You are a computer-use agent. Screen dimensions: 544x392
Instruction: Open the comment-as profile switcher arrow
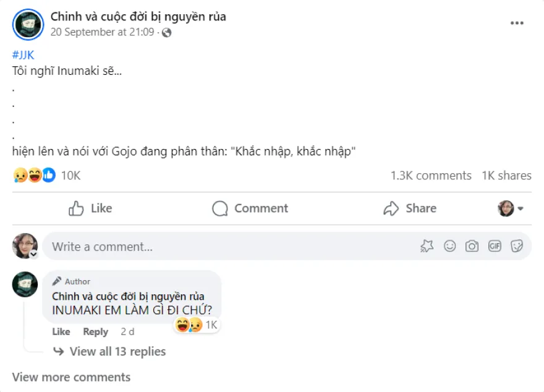[519, 208]
